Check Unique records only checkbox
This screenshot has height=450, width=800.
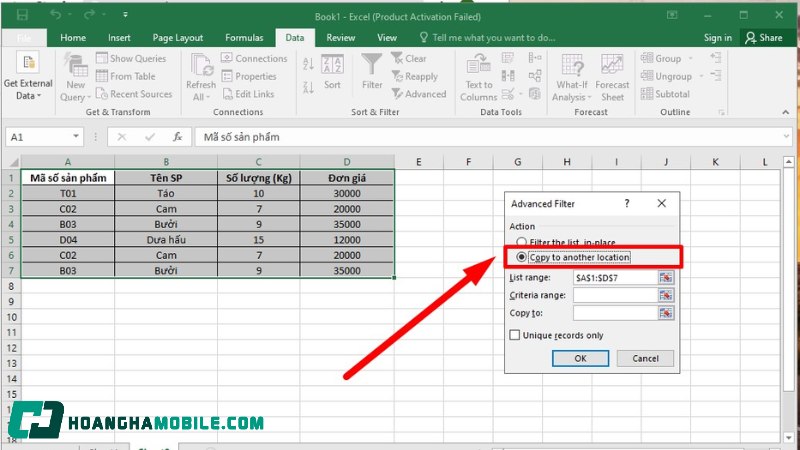pyautogui.click(x=515, y=335)
